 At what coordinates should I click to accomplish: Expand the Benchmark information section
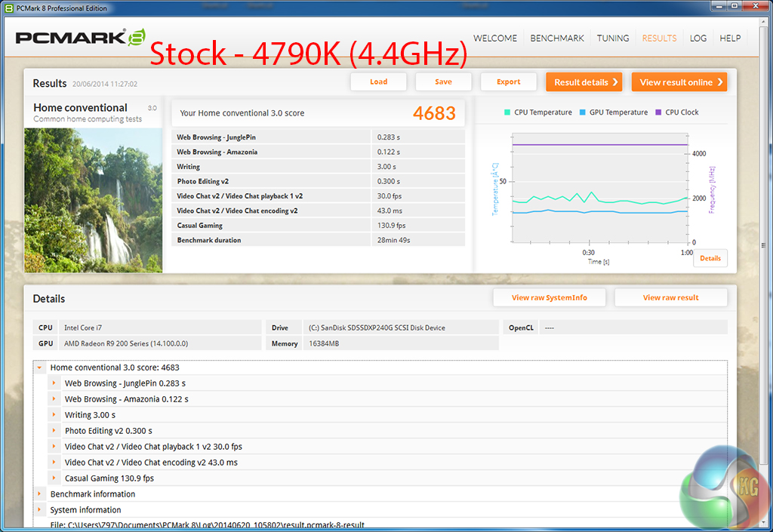click(39, 494)
